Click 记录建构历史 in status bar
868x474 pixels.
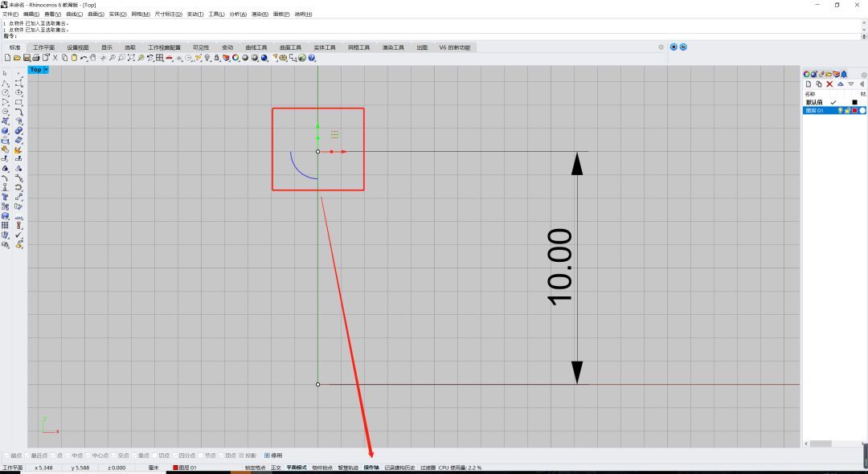[399, 468]
